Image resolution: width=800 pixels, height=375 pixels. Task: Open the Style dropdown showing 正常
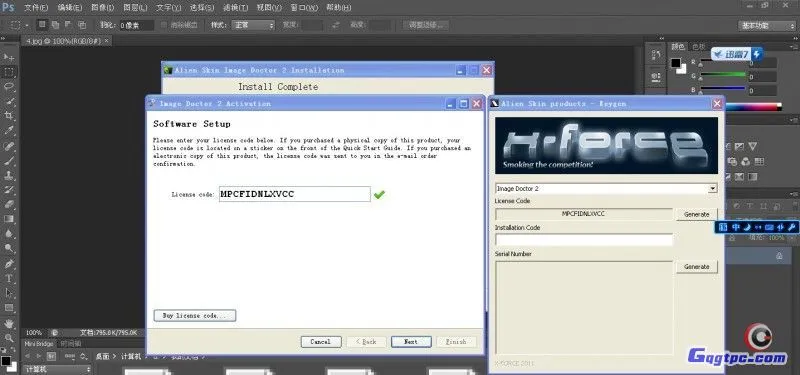tap(253, 25)
